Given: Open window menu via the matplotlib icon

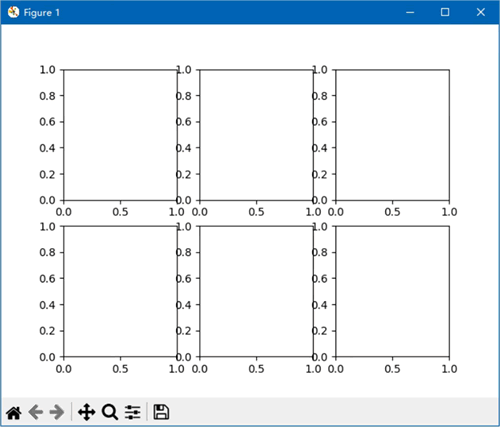Looking at the screenshot, I should (13, 12).
